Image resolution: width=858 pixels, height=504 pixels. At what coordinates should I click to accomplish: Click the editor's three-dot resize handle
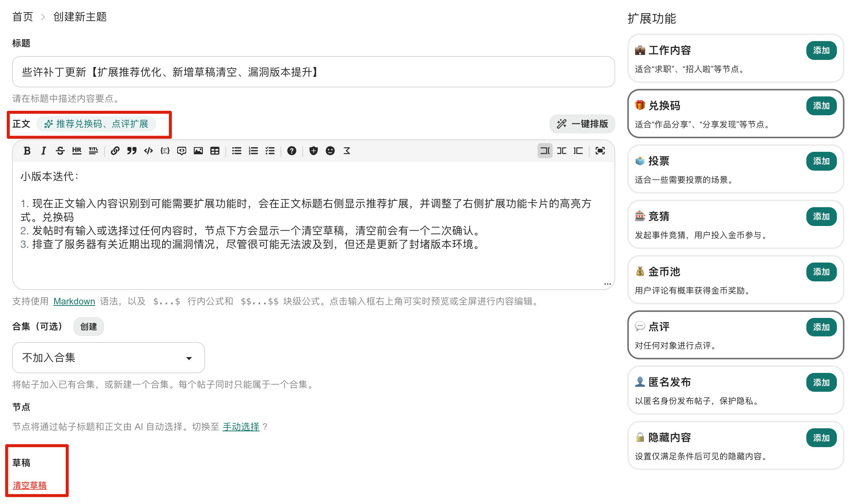[607, 284]
